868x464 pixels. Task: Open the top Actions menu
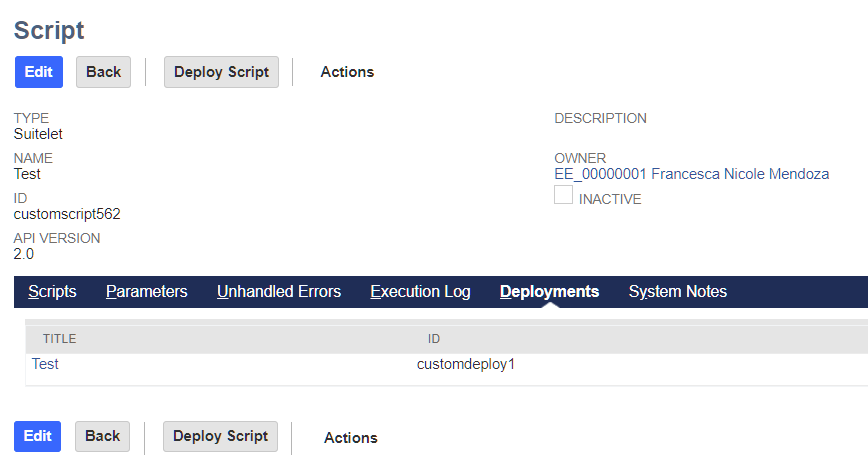347,72
